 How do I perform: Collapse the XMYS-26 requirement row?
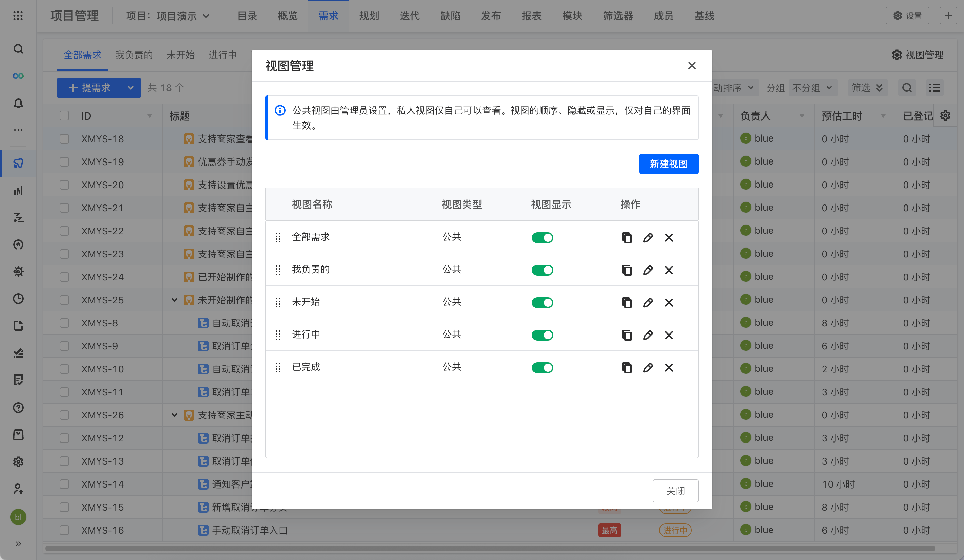point(174,415)
